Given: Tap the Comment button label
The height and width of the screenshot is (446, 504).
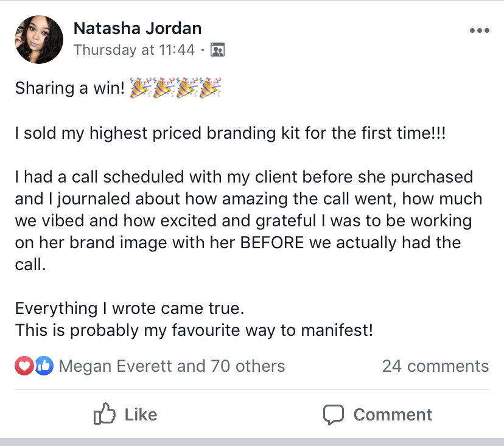Looking at the screenshot, I should coord(393,414).
